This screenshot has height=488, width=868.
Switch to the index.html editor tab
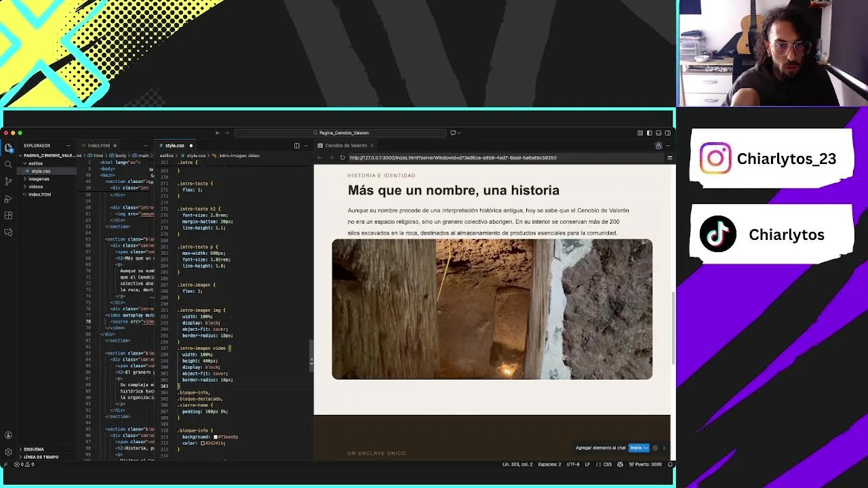(99, 146)
